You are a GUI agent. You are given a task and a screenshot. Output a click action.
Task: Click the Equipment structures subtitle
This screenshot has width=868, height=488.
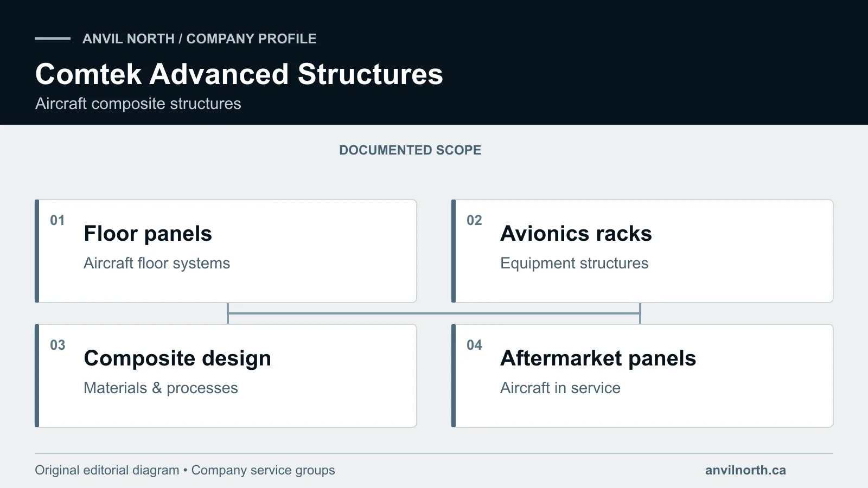tap(574, 264)
